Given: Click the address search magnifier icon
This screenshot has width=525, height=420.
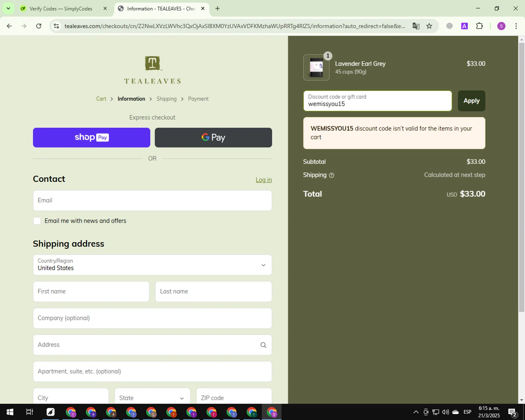Looking at the screenshot, I should tap(264, 345).
